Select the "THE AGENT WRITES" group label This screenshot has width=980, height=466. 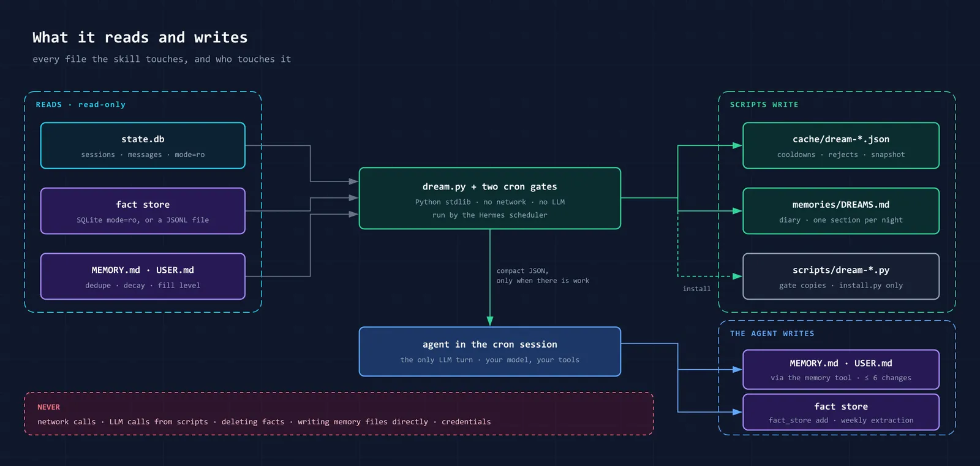(772, 334)
